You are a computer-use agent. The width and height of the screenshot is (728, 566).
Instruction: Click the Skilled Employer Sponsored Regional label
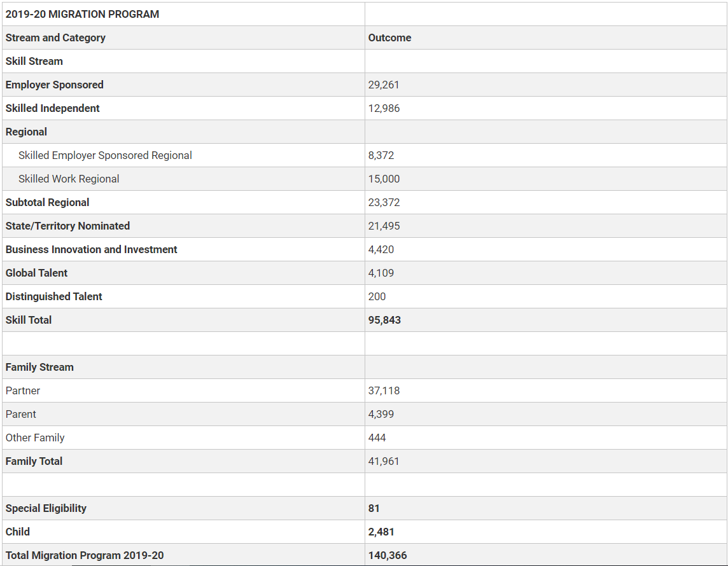pyautogui.click(x=105, y=155)
